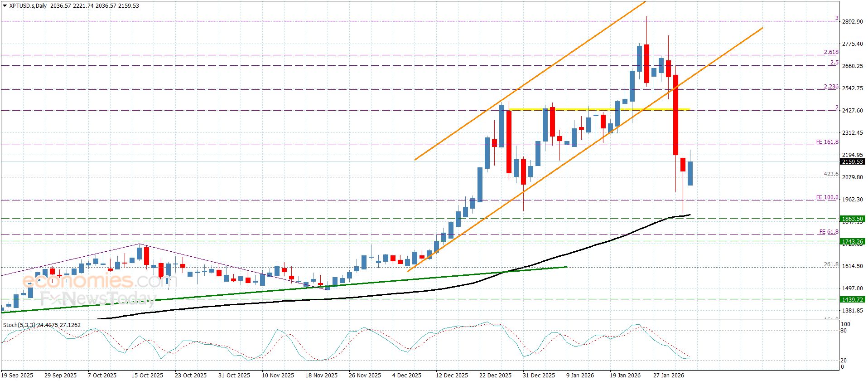Viewport: 868px width, 381px height.
Task: Click the latest blue candle on the chart
Action: 690,173
